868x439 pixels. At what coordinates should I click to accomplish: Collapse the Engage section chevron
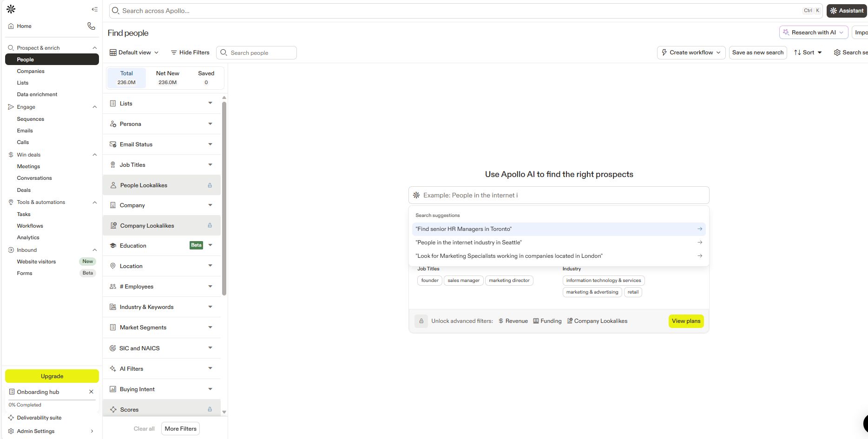pyautogui.click(x=95, y=107)
